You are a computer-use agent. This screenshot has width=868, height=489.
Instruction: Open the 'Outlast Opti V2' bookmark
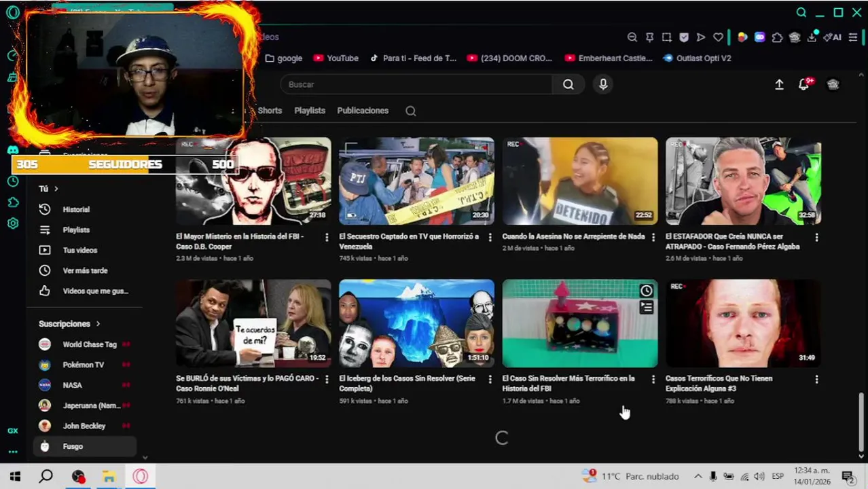[698, 58]
